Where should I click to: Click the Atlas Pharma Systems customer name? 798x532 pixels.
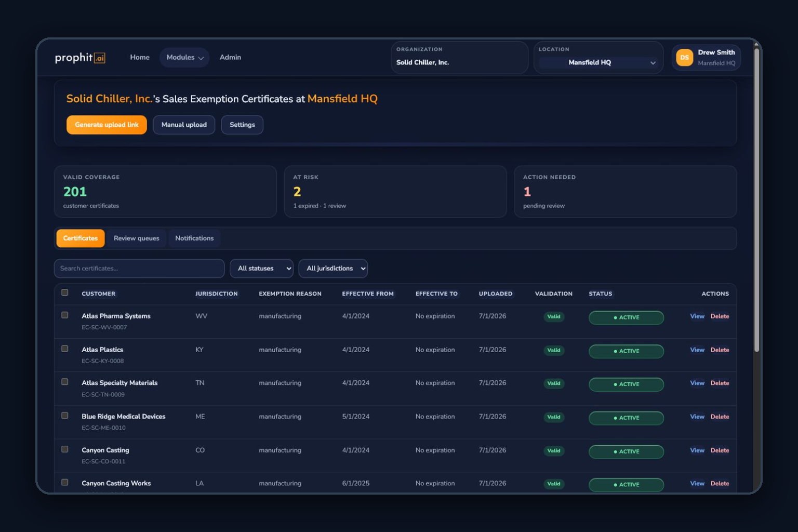pos(116,316)
